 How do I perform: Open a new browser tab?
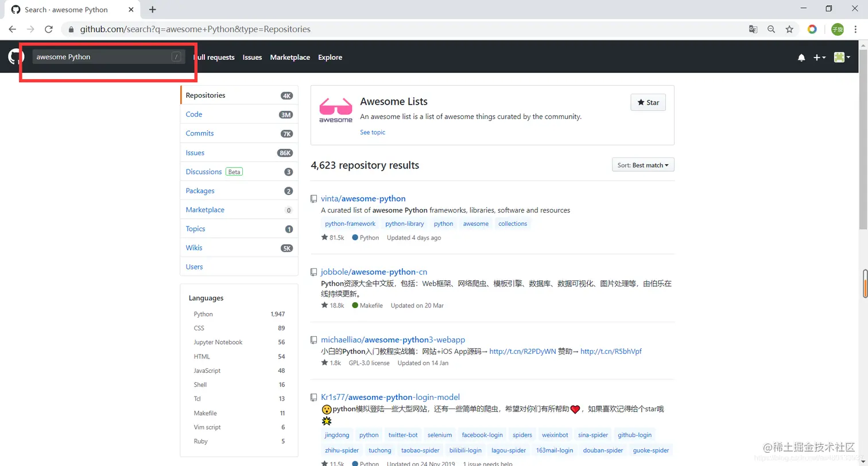153,9
